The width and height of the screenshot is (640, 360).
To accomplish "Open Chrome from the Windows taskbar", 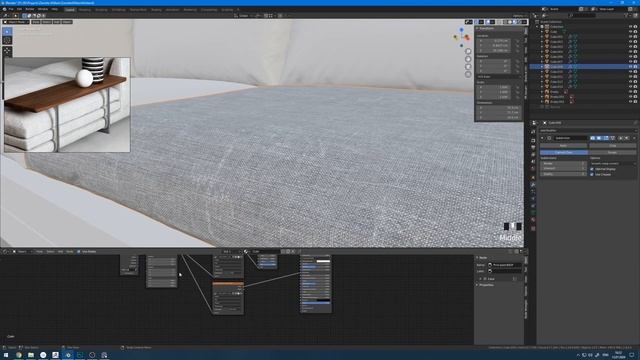I will point(19,355).
